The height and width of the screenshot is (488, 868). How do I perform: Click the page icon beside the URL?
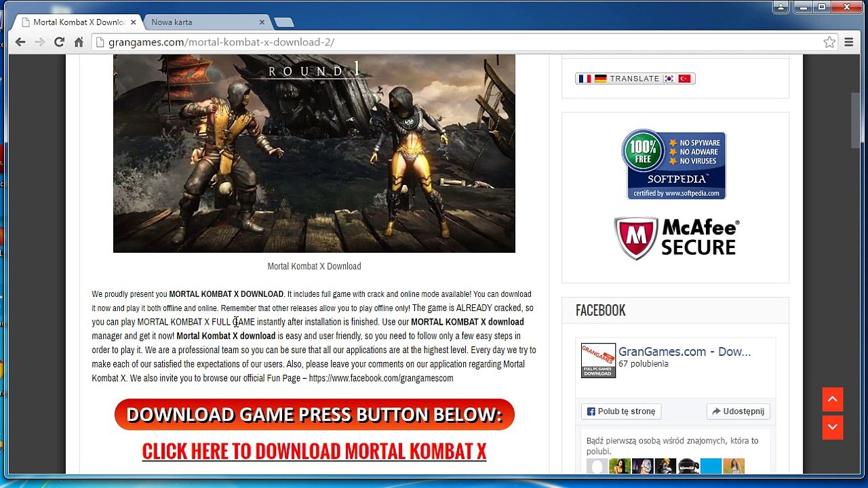[100, 42]
